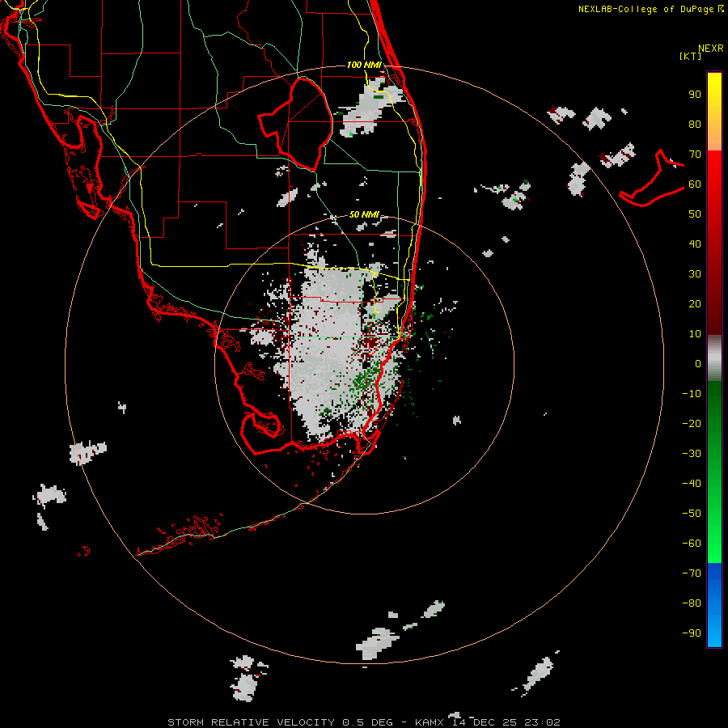728x728 pixels.
Task: Click the [KT] units label
Action: [x=691, y=56]
